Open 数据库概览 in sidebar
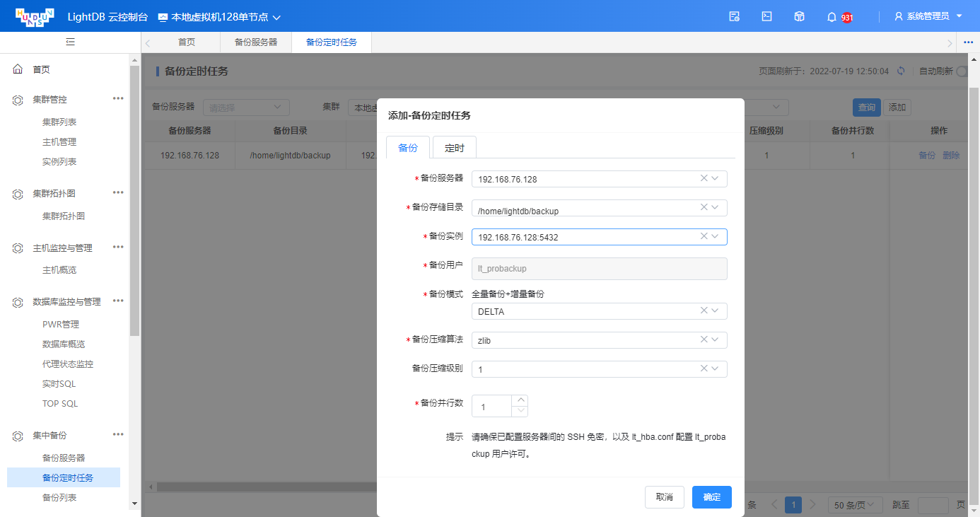The height and width of the screenshot is (517, 980). pyautogui.click(x=64, y=344)
